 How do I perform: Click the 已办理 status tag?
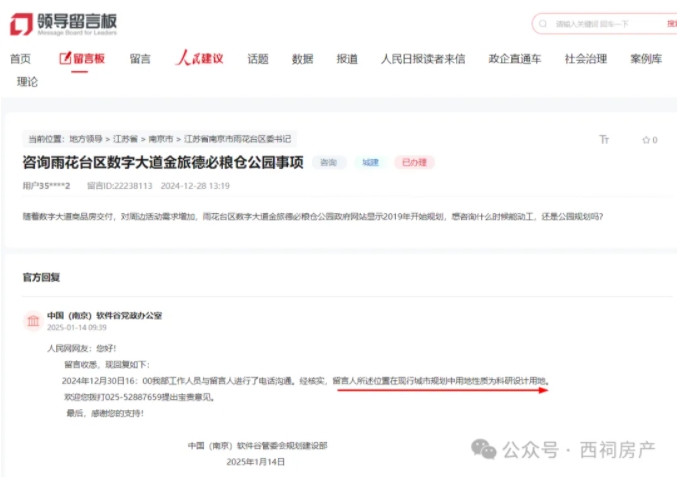point(414,162)
